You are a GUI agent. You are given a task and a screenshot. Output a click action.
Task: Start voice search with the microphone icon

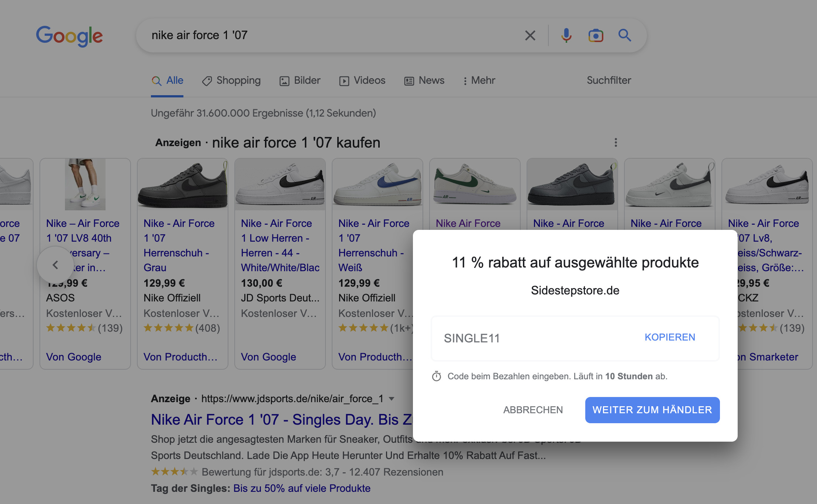[x=566, y=35]
